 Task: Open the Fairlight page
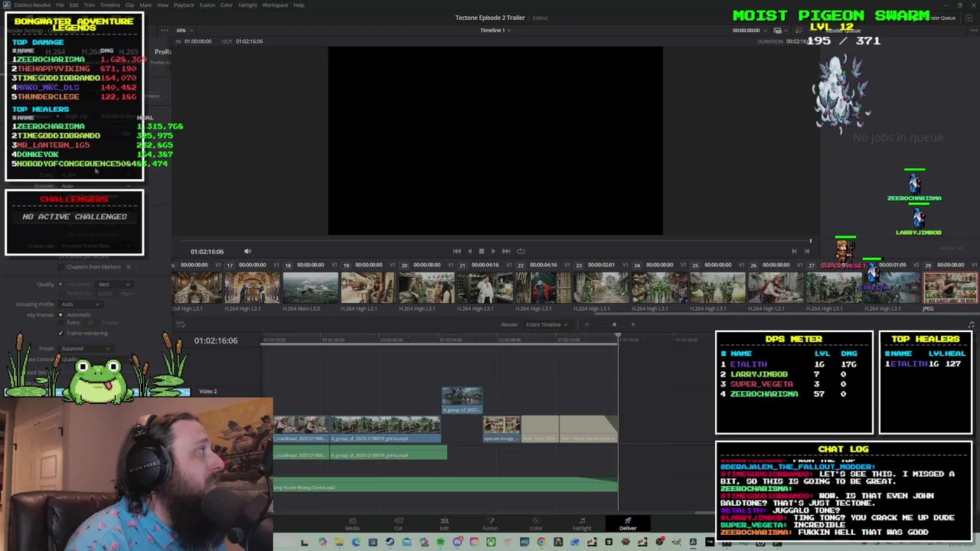click(x=582, y=524)
